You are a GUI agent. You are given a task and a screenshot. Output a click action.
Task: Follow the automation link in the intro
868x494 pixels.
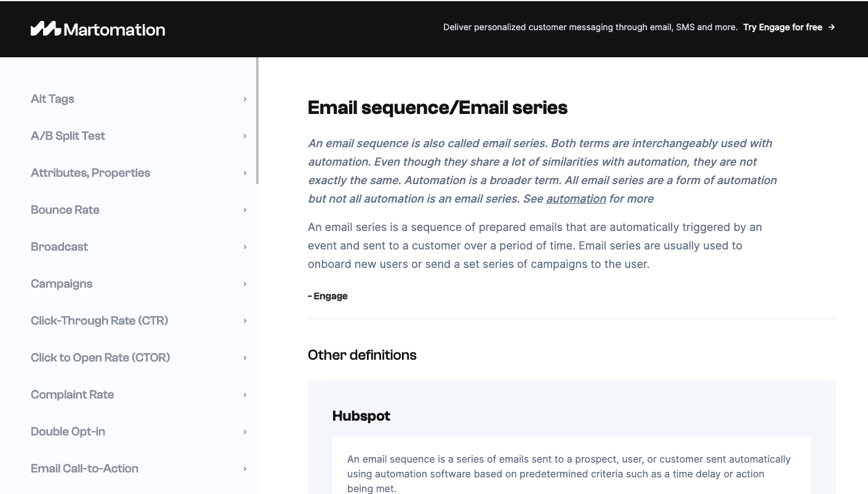[x=576, y=198]
